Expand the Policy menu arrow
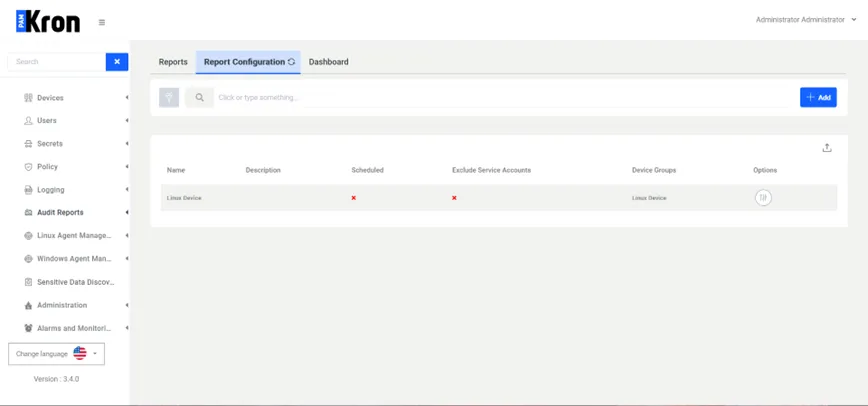The image size is (868, 406). tap(127, 167)
